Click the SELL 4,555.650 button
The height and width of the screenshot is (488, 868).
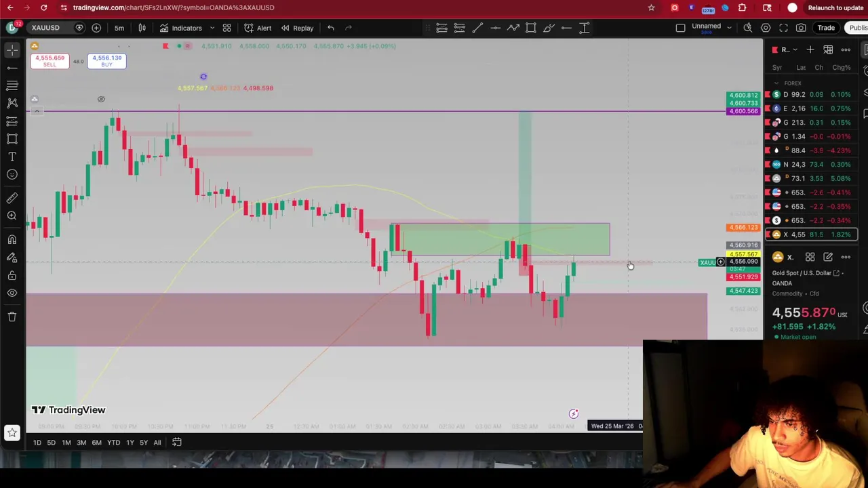click(50, 60)
